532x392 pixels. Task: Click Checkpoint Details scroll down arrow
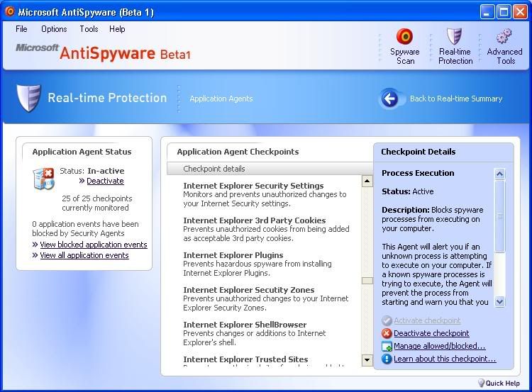tap(499, 301)
